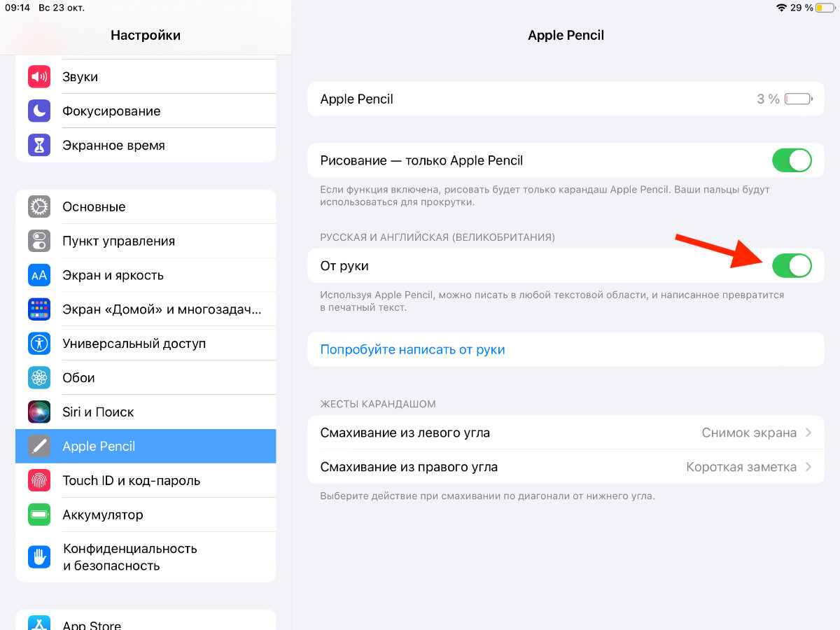This screenshot has height=630, width=840.
Task: Disable Рисование — только Apple Pencil switch
Action: 792,160
